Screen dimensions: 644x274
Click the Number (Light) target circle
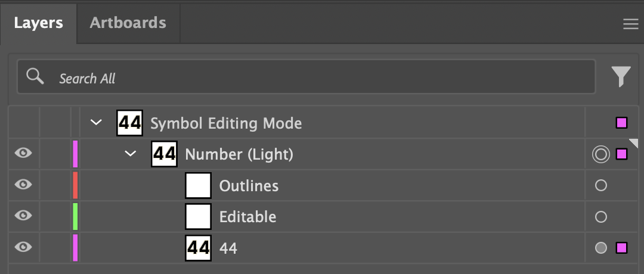point(600,155)
